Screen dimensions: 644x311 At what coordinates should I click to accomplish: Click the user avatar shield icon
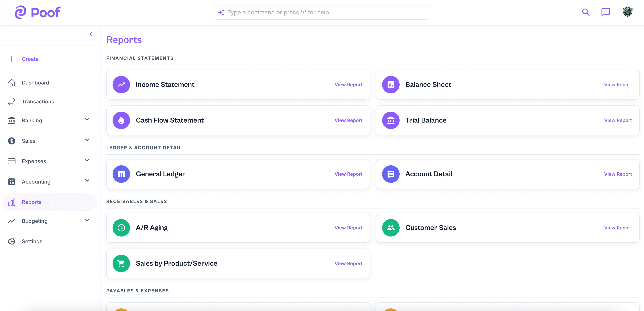pos(627,12)
